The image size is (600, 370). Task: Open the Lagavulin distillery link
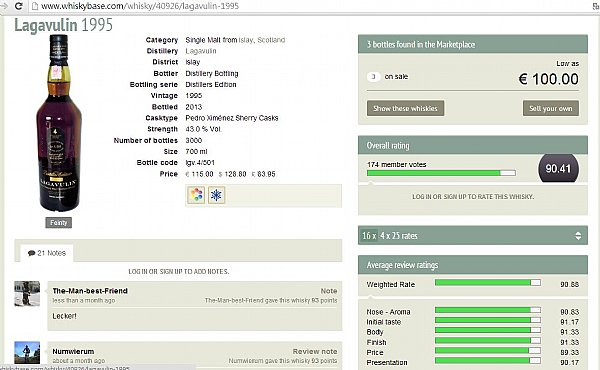click(x=201, y=51)
